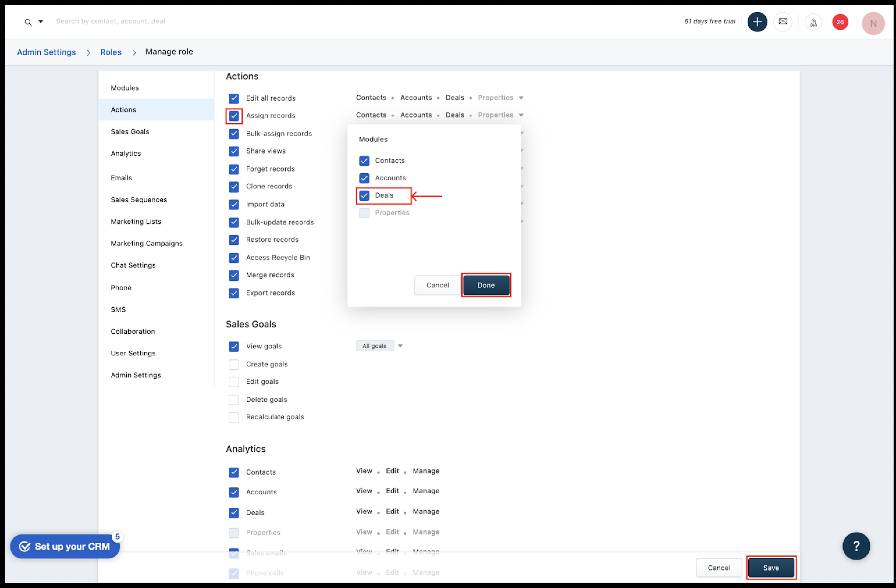Go to Admin Settings breadcrumb
The height and width of the screenshot is (588, 896).
click(x=46, y=52)
